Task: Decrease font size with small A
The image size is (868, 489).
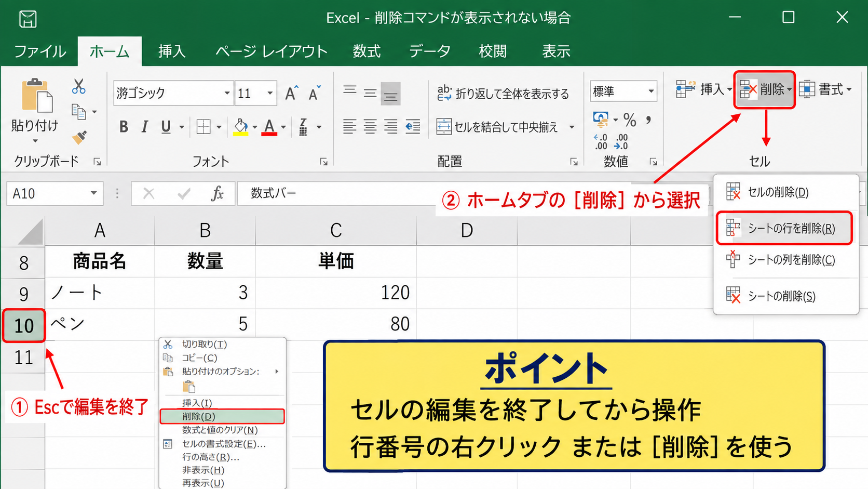Action: click(x=314, y=94)
